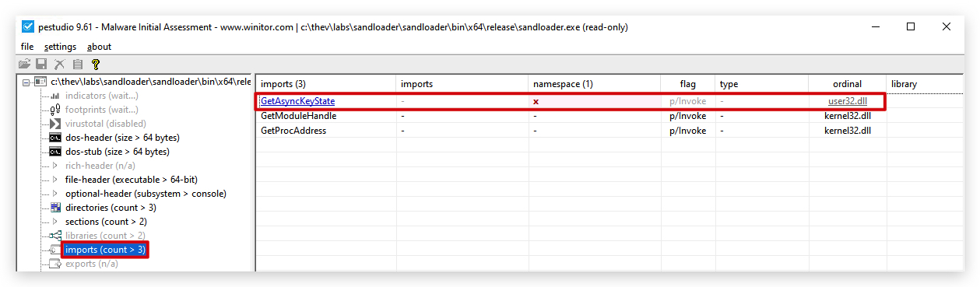The image size is (980, 287).
Task: Open the settings menu
Action: point(60,47)
